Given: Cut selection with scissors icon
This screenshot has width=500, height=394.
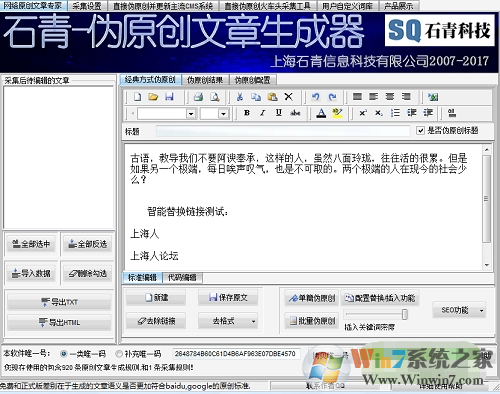Looking at the screenshot, I should click(239, 97).
